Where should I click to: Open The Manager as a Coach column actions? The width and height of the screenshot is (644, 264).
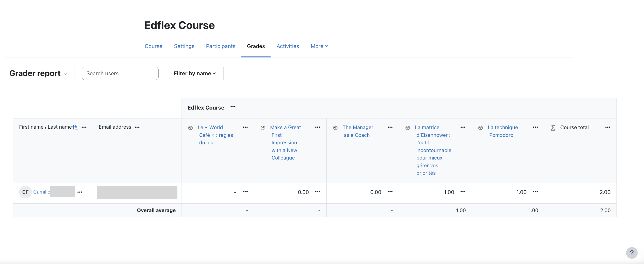click(x=390, y=127)
